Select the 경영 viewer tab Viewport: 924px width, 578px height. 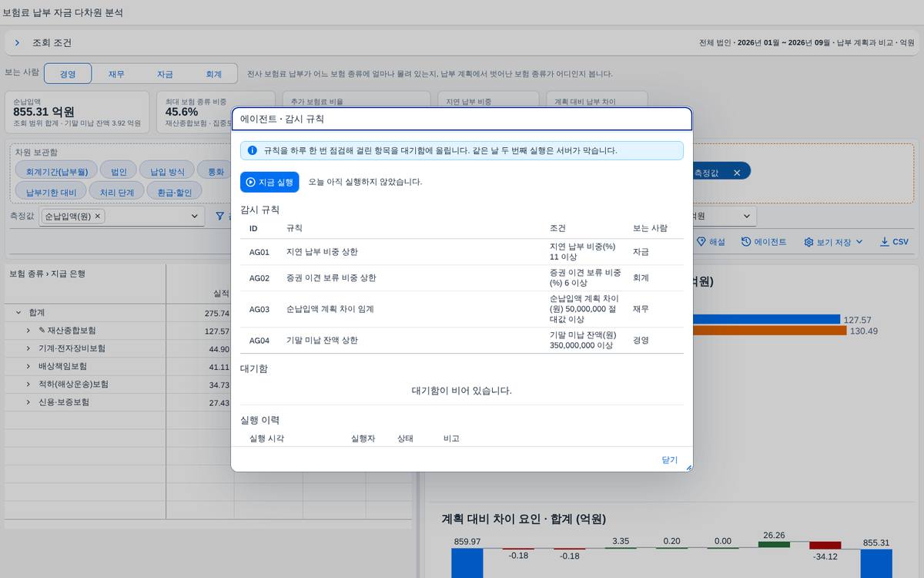[68, 74]
